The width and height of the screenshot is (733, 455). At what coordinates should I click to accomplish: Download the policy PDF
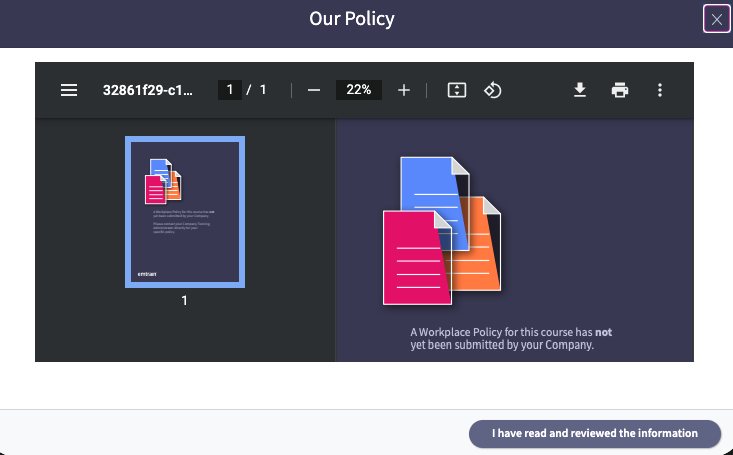click(580, 90)
